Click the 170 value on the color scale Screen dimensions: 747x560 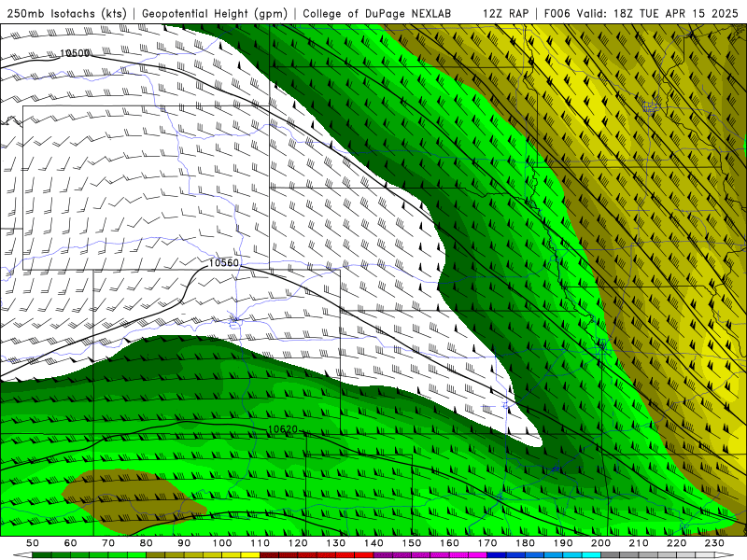[487, 543]
